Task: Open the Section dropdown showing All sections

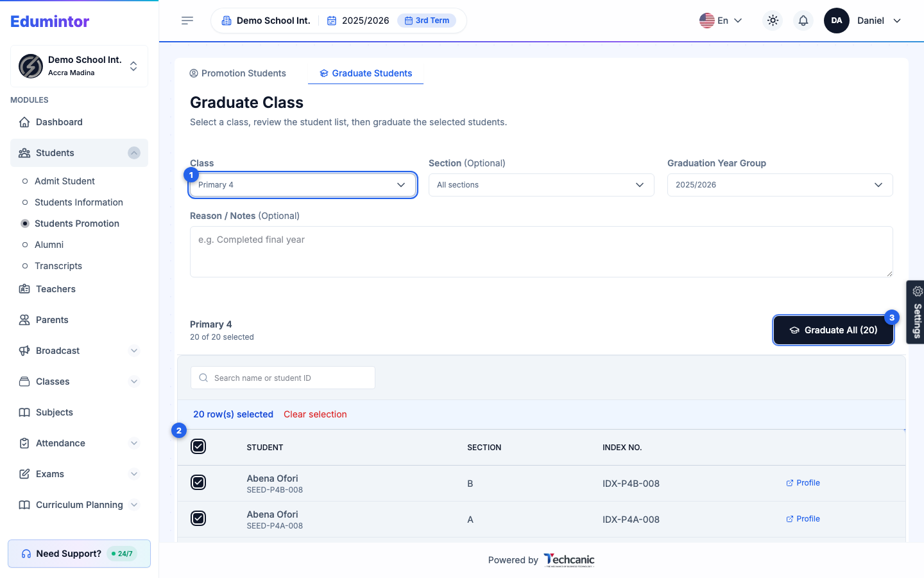Action: pos(542,185)
